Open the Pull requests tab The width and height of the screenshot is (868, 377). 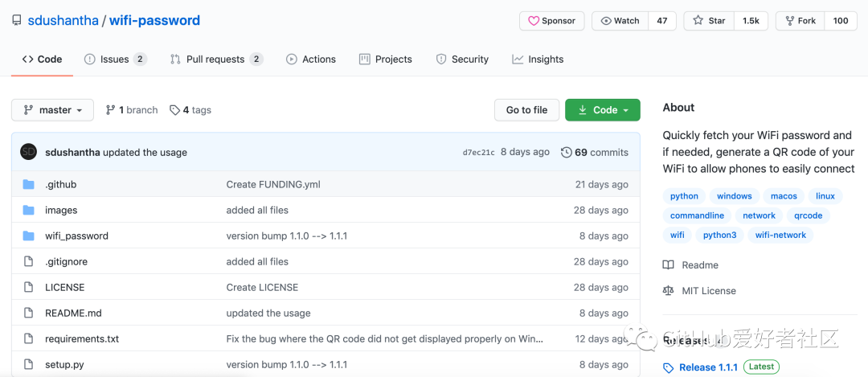(216, 59)
